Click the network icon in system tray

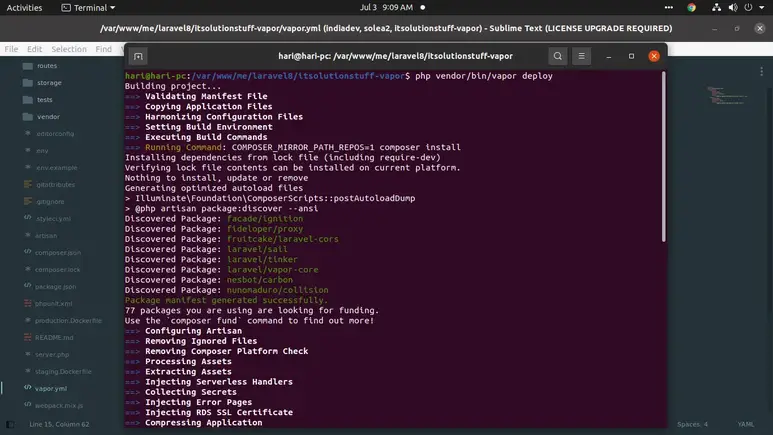tap(716, 7)
